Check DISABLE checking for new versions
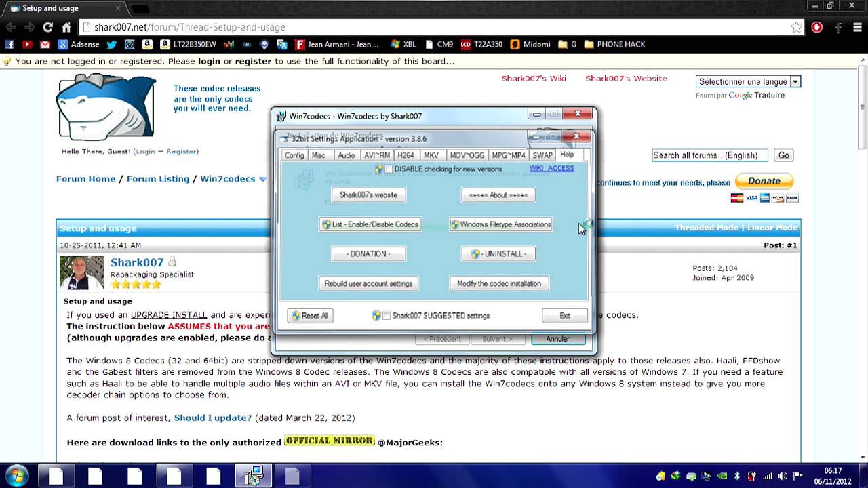Viewport: 868px width, 488px height. pyautogui.click(x=388, y=169)
